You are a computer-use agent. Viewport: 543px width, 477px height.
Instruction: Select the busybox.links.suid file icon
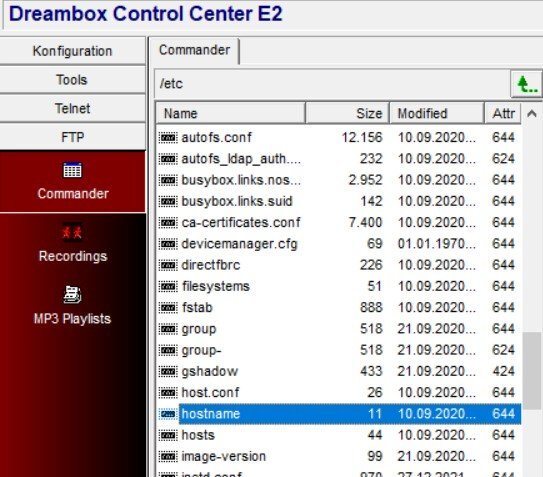tap(168, 202)
